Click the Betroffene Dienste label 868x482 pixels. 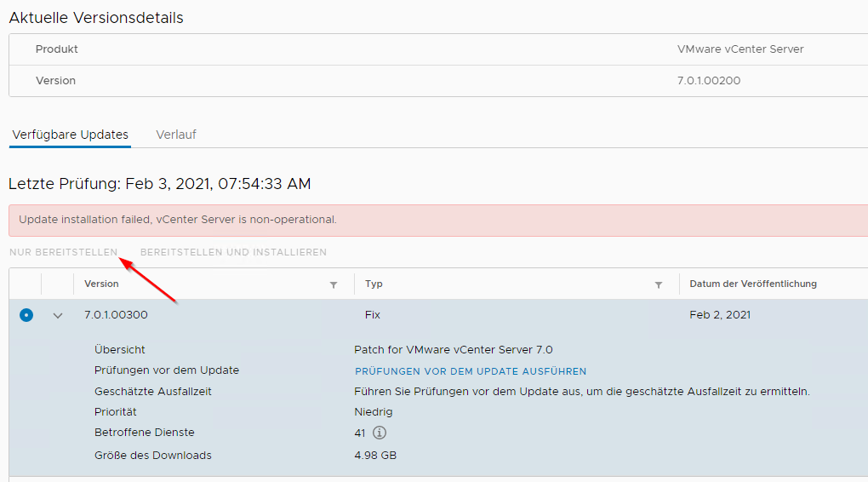[145, 432]
